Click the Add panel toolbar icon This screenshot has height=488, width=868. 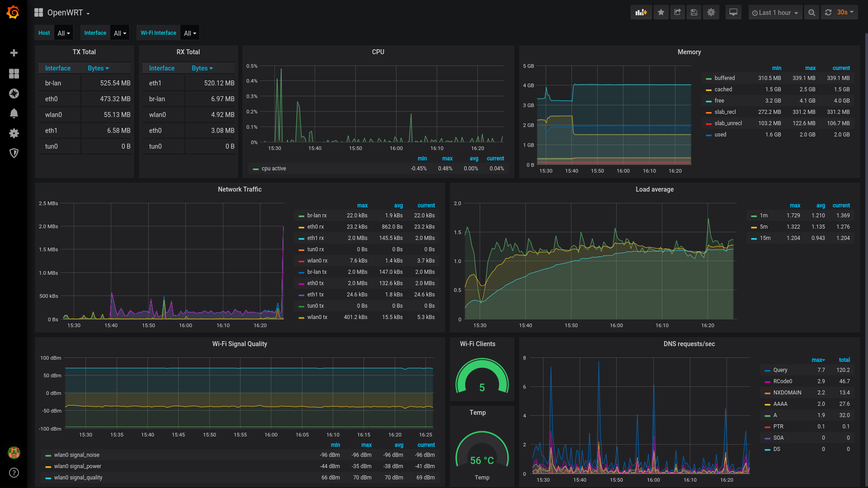[x=641, y=13]
